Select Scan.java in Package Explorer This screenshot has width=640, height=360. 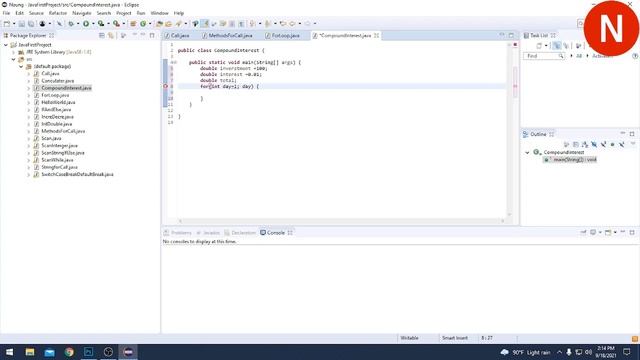point(51,138)
